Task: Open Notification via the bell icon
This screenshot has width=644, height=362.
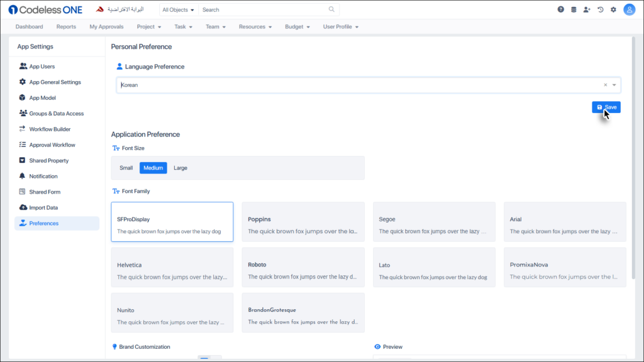Action: click(22, 176)
